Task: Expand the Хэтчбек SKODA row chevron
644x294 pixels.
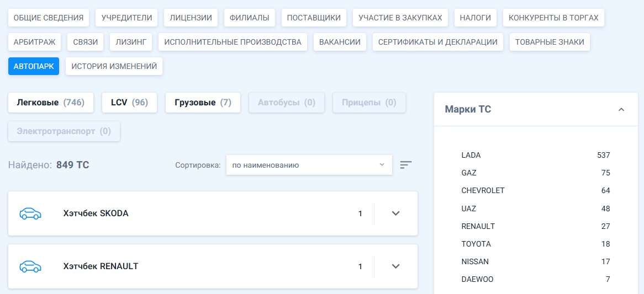Action: pos(396,213)
